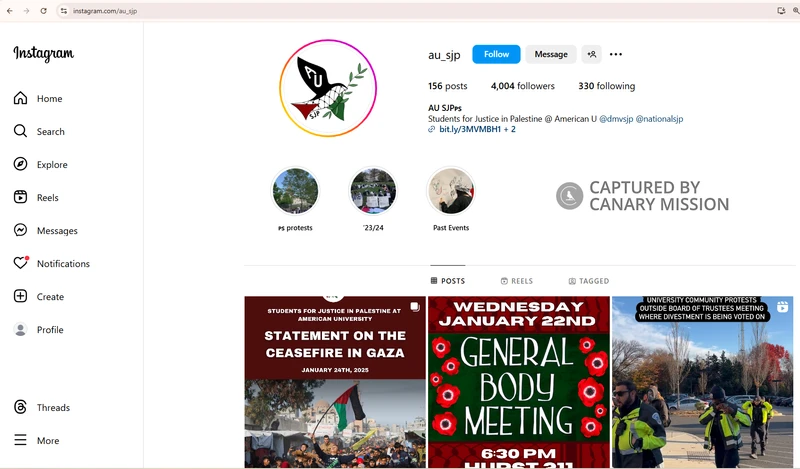Open the 330 following list
800x469 pixels.
[607, 86]
